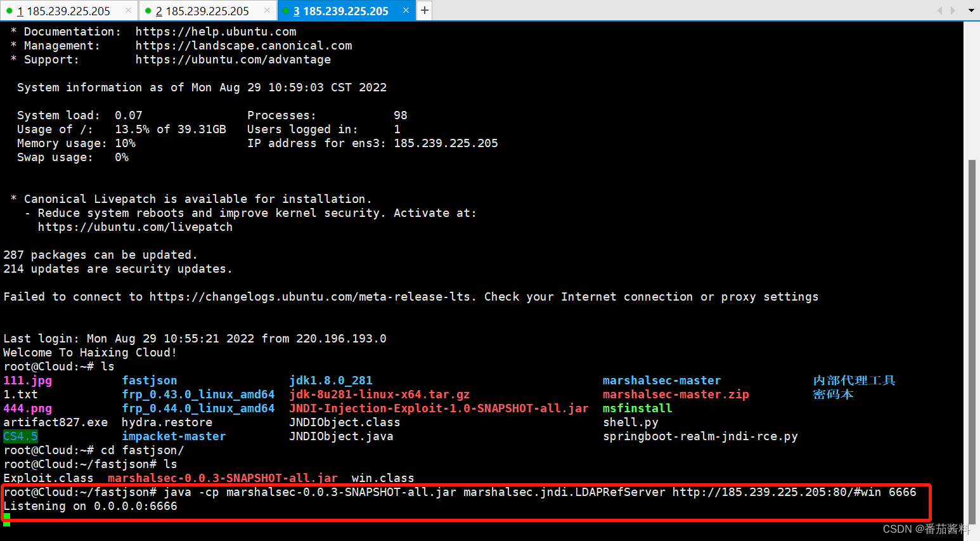The image size is (980, 541).
Task: Open the tab list dropdown arrow
Action: (x=971, y=10)
